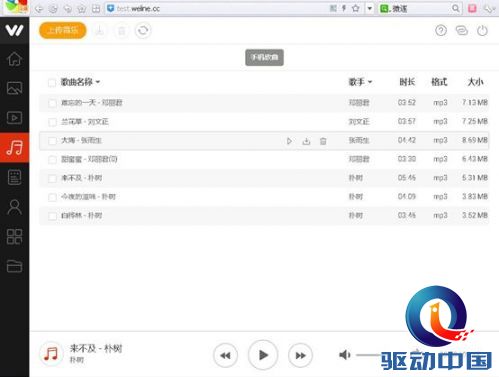The image size is (499, 377).
Task: Click the large play button in player
Action: tap(263, 355)
